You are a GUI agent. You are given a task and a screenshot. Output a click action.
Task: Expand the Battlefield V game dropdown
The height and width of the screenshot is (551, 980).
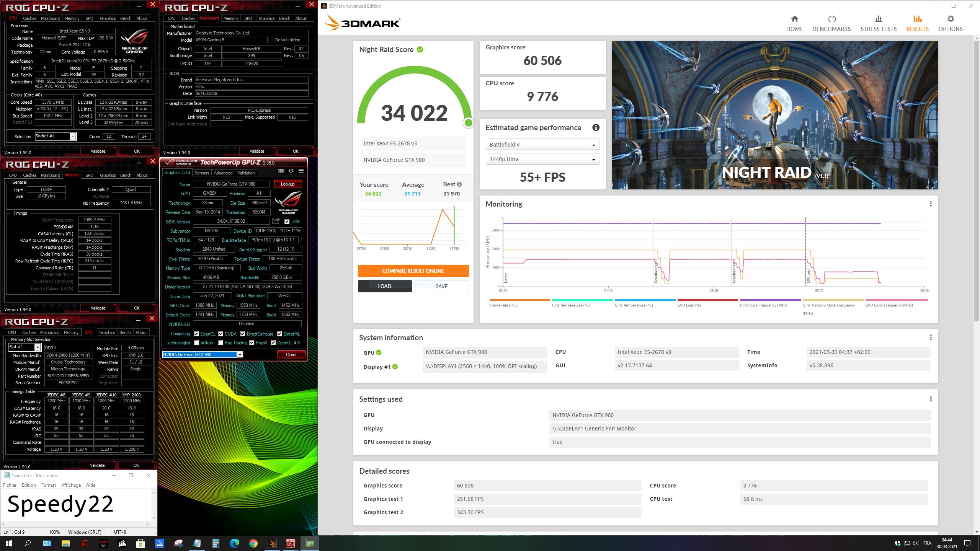pos(542,144)
